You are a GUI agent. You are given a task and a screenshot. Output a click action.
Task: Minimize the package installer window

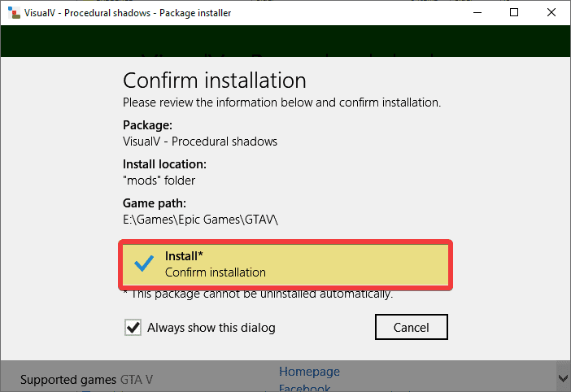(x=477, y=13)
